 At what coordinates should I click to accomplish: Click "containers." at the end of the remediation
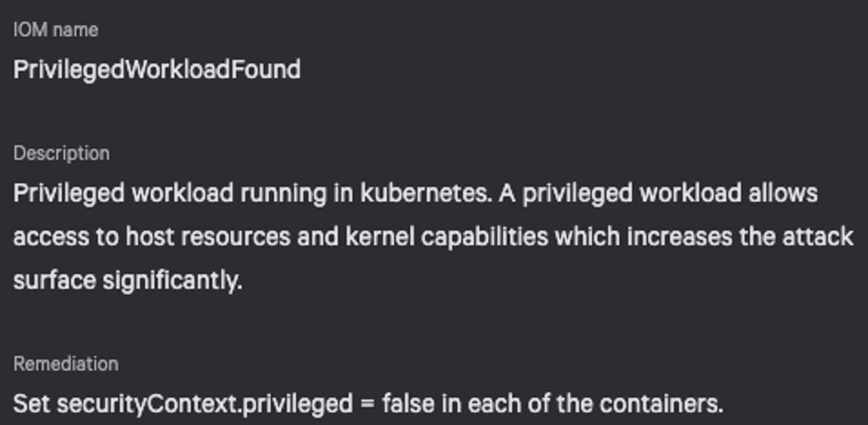tap(662, 404)
